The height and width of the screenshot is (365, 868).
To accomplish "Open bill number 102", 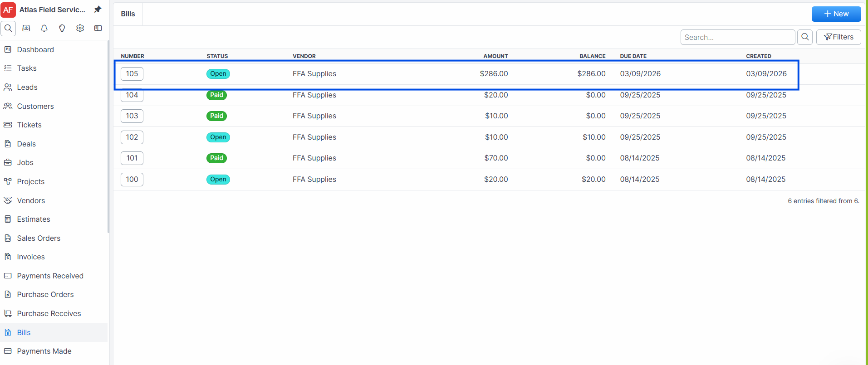I will [132, 137].
